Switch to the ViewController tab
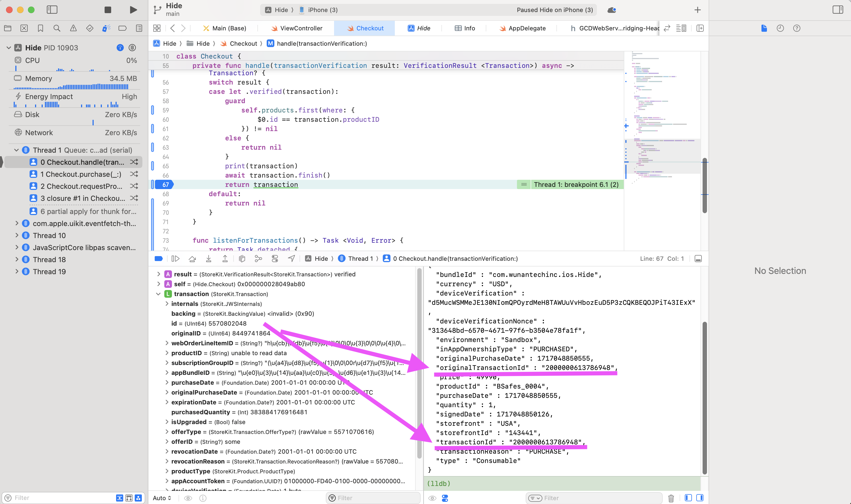The height and width of the screenshot is (504, 851). (296, 28)
